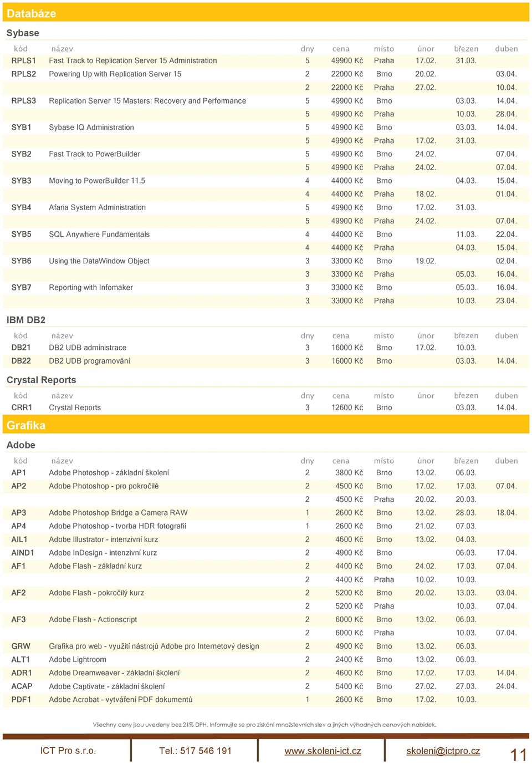Click 'Adobe Lightroom' course name
The height and width of the screenshot is (764, 532).
coord(78,660)
